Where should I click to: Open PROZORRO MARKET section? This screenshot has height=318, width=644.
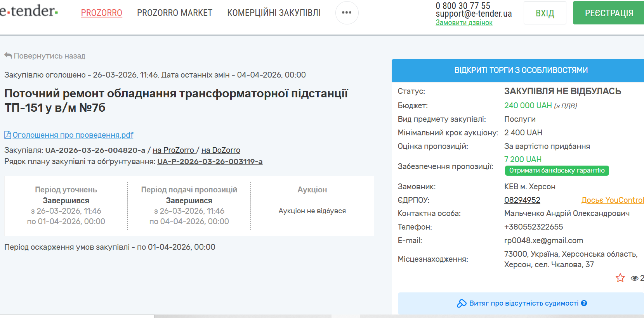point(175,13)
